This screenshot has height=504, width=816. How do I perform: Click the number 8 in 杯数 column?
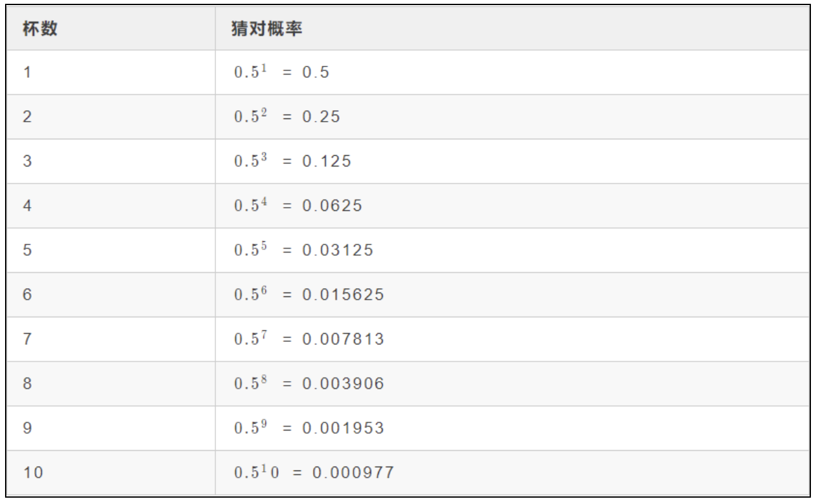(x=27, y=383)
